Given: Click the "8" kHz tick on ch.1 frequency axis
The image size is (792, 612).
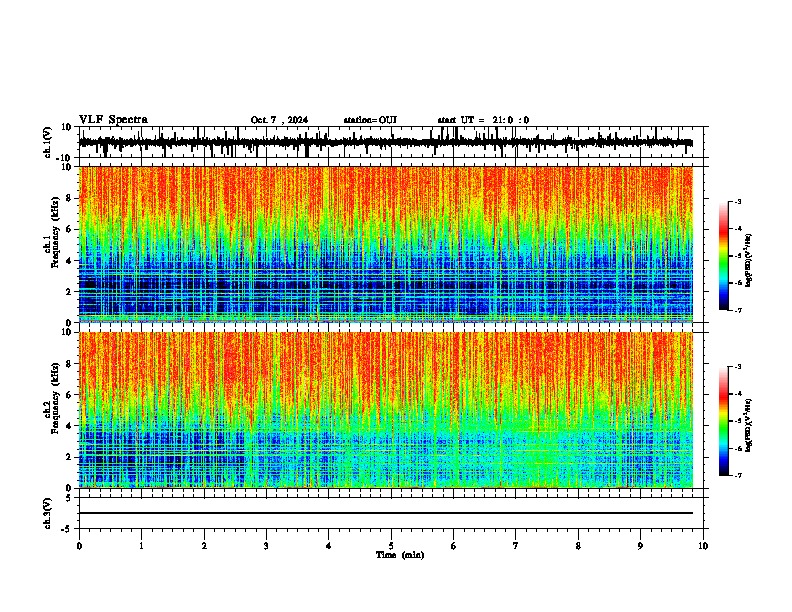Looking at the screenshot, I should tap(69, 198).
